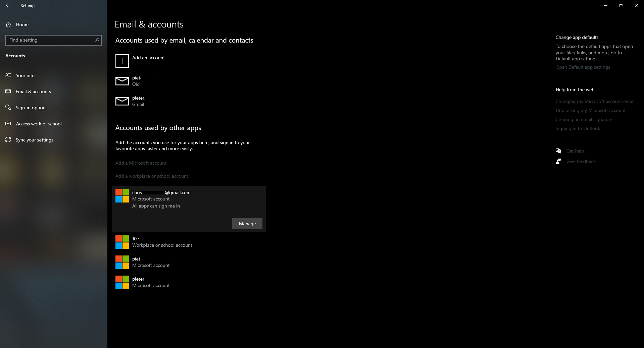Screen dimensions: 644x348
Task: Click the Your info person icon
Action: pyautogui.click(x=8, y=75)
